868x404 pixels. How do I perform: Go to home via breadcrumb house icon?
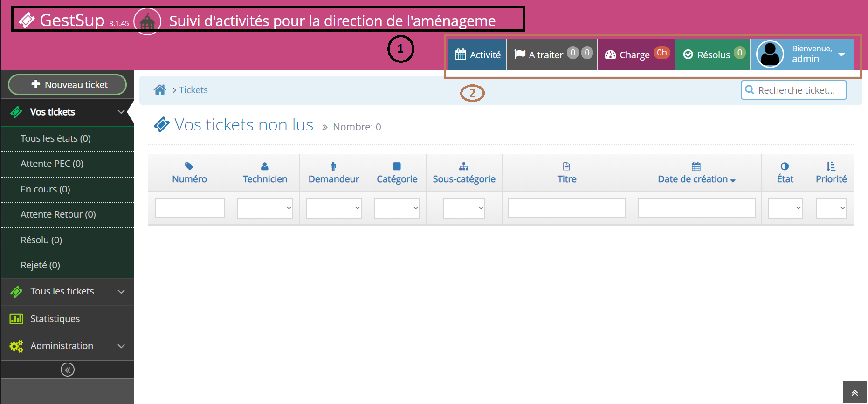(x=160, y=89)
